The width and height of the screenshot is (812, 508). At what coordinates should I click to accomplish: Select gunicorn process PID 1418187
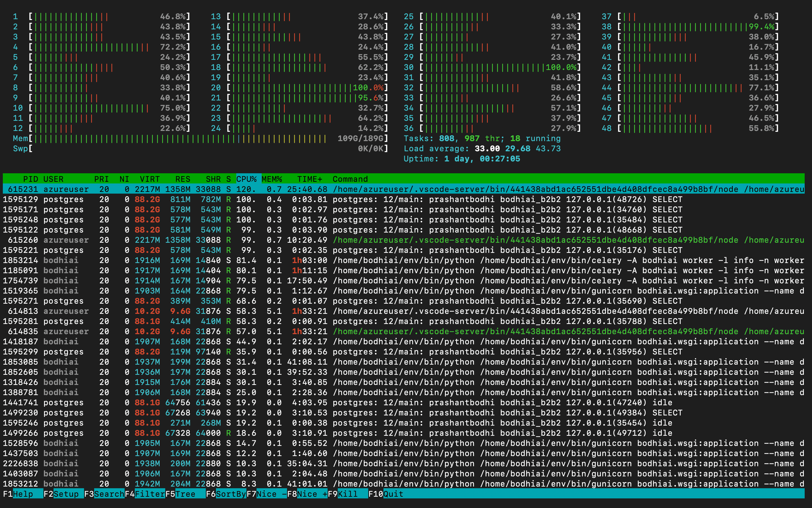pyautogui.click(x=404, y=342)
